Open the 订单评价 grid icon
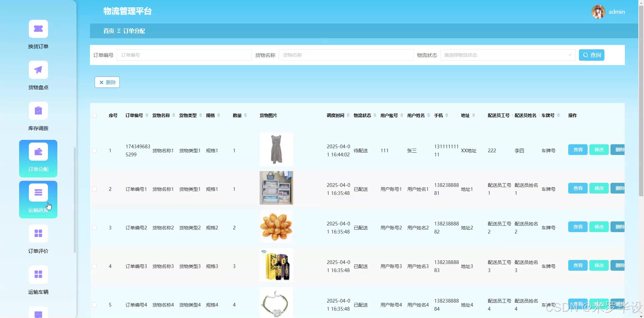Screen dimensions: 644x318 click(38, 234)
